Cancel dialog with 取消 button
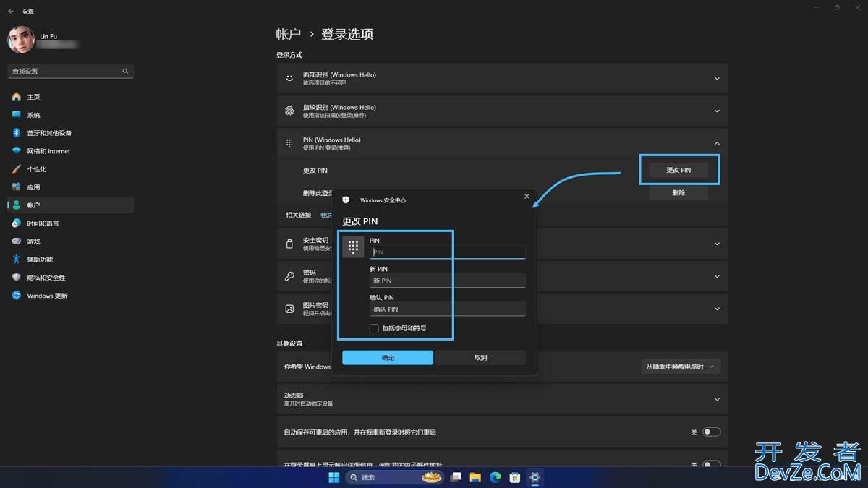 [x=480, y=358]
